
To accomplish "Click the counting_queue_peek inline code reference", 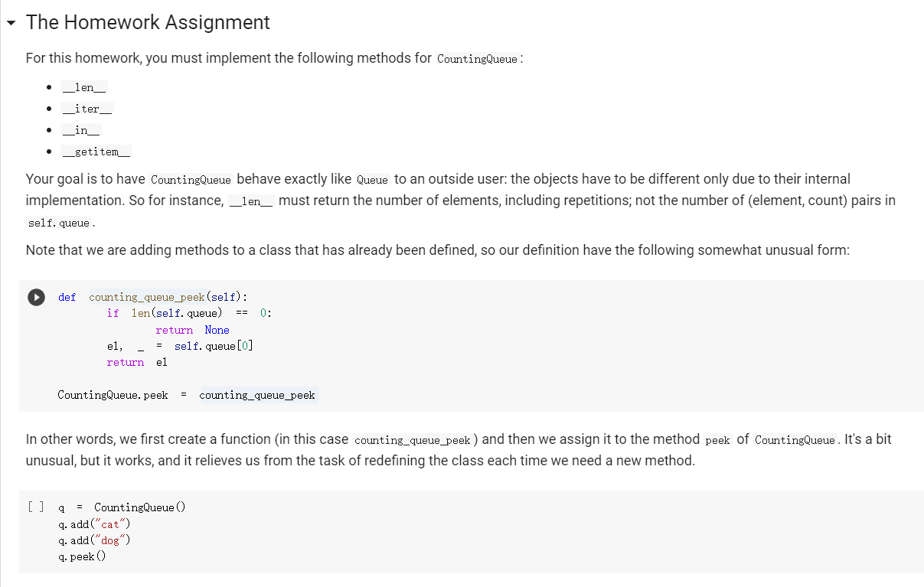I will click(412, 440).
